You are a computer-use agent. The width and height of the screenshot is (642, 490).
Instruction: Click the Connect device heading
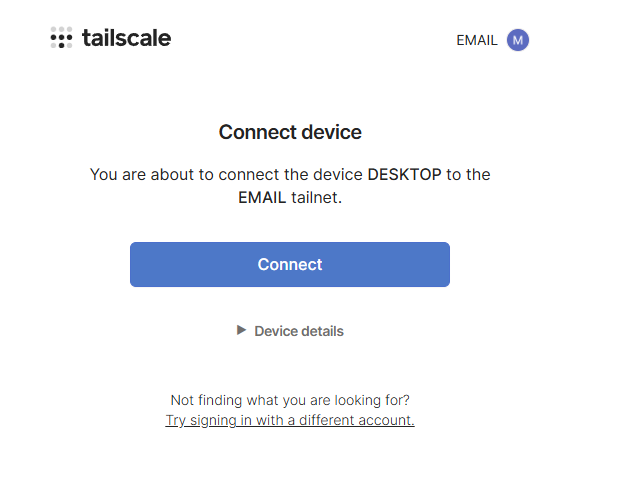(290, 132)
